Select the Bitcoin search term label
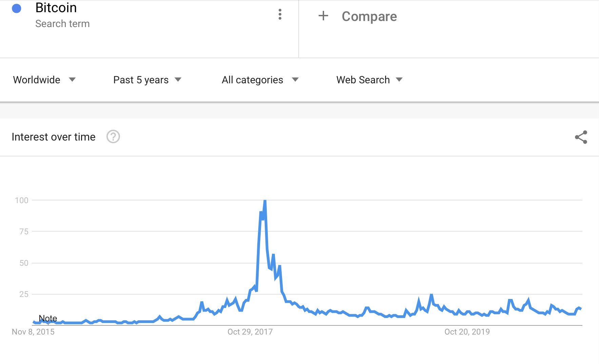Viewport: 599px width, 364px height. [56, 8]
